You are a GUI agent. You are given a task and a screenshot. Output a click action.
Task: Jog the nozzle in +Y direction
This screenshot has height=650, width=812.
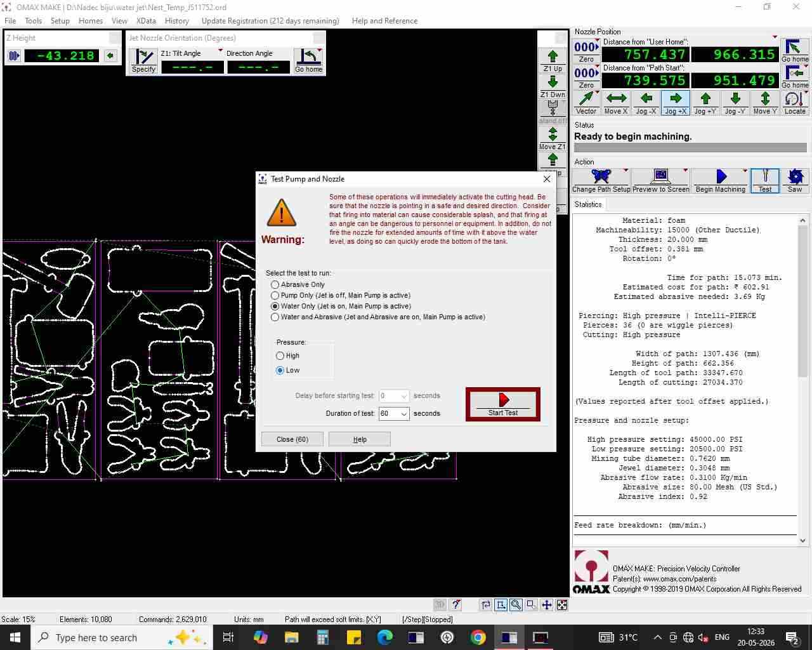pos(705,103)
